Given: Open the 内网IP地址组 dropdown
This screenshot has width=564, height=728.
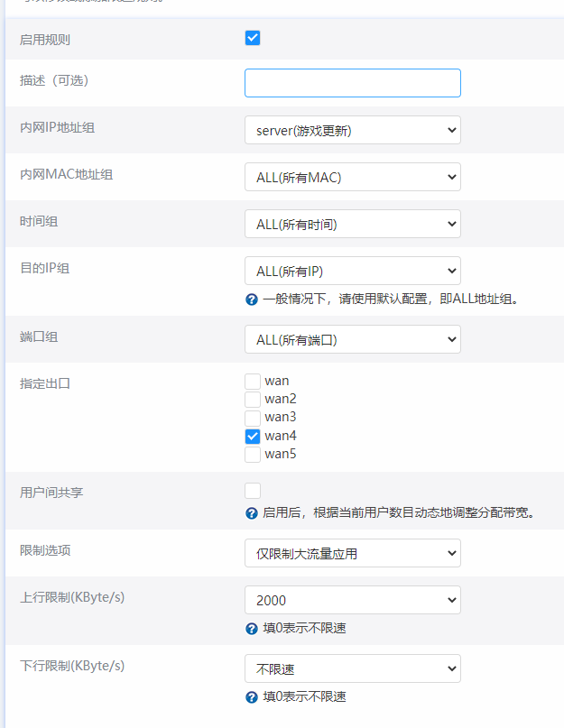Looking at the screenshot, I should 352,130.
